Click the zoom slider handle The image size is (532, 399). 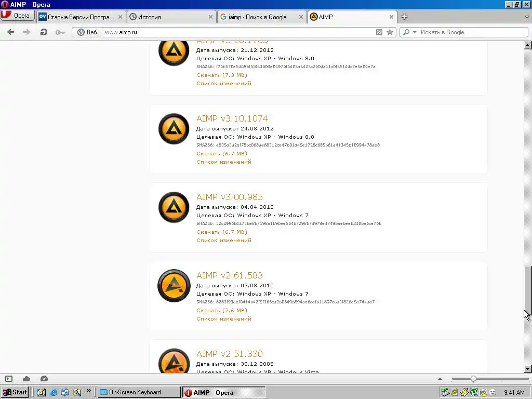pyautogui.click(x=473, y=379)
